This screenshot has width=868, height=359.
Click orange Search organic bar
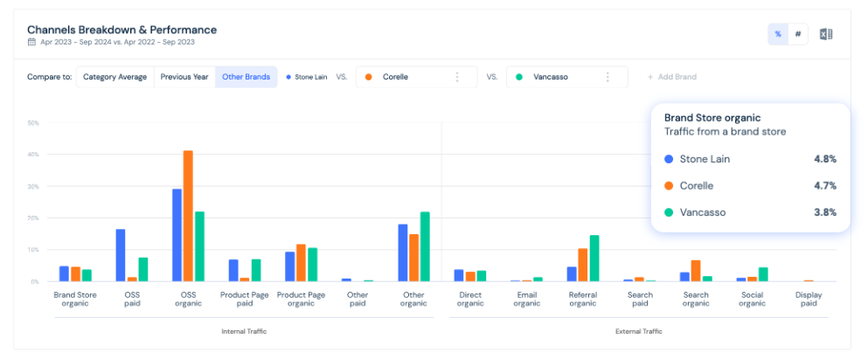pyautogui.click(x=696, y=271)
